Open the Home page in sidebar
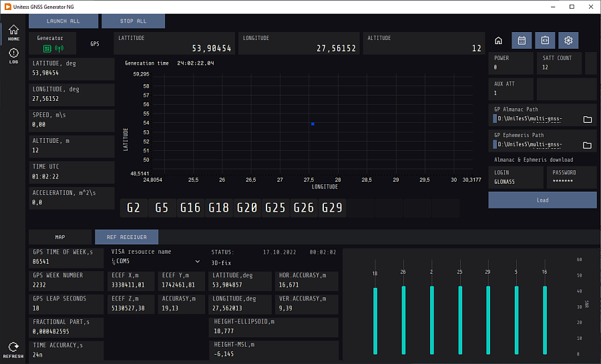This screenshot has height=364, width=601. click(13, 33)
